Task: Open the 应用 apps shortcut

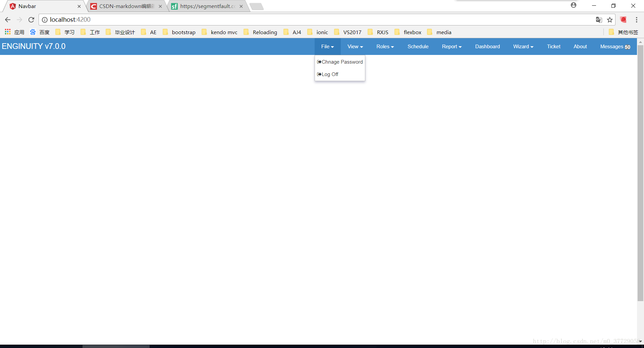Action: 14,32
